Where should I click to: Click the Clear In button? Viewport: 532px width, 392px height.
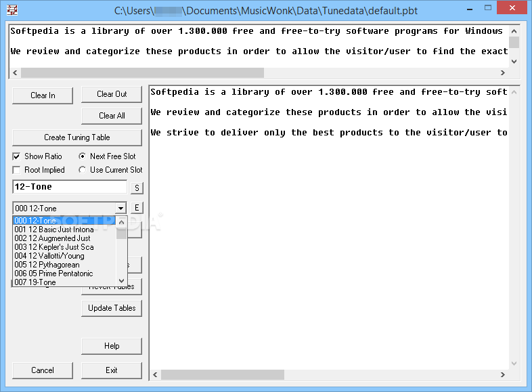point(43,95)
